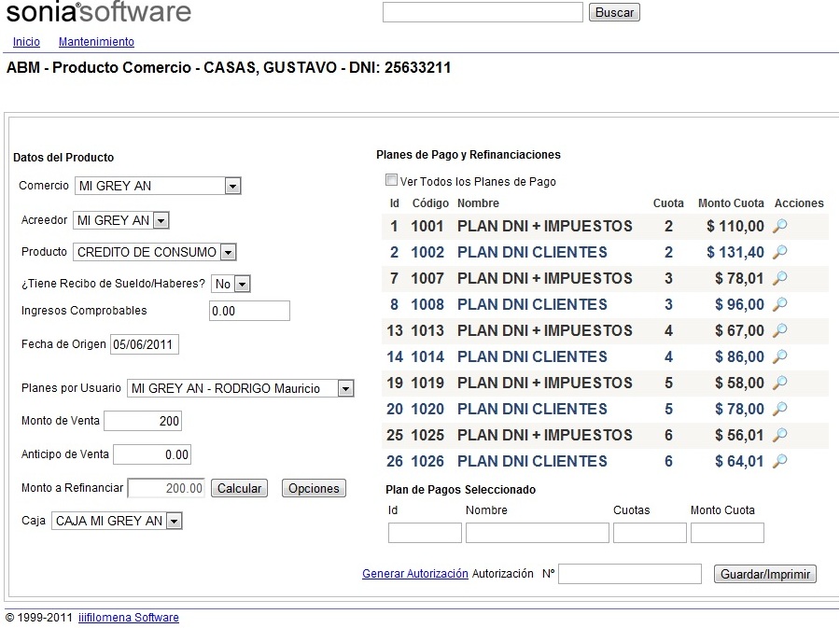Click the Buscar button

(x=614, y=12)
